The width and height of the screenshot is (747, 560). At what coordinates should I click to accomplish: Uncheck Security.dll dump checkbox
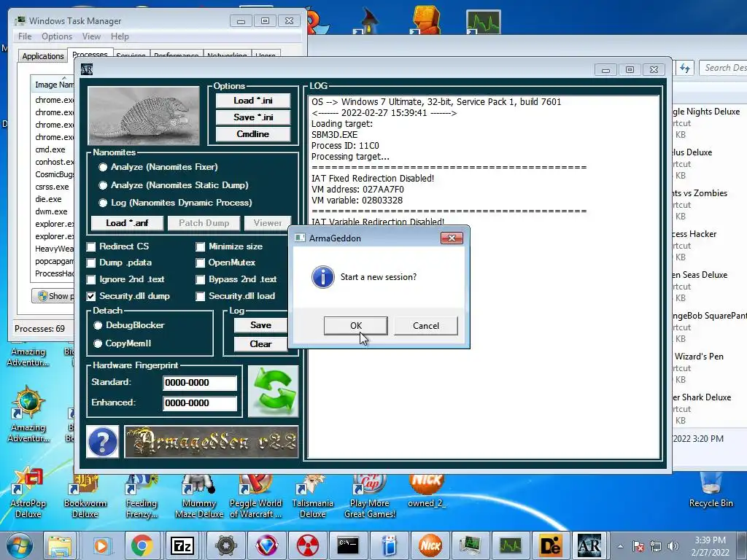click(91, 296)
